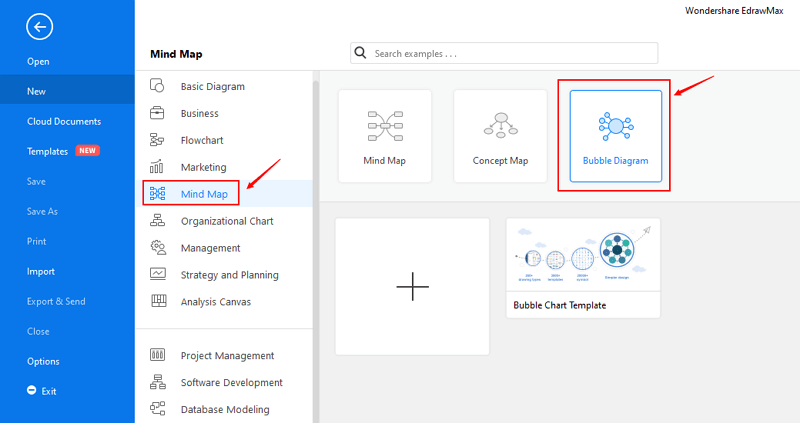The height and width of the screenshot is (423, 800).
Task: Select the Software Development label
Action: click(232, 383)
